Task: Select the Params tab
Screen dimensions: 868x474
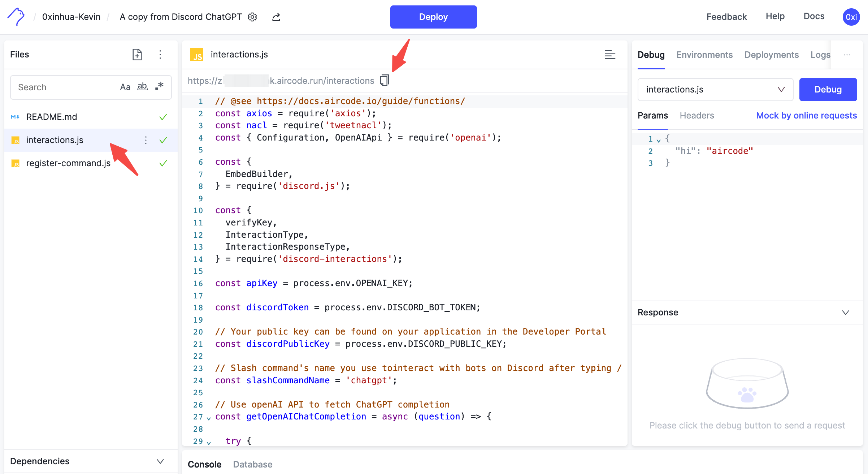Action: [653, 116]
